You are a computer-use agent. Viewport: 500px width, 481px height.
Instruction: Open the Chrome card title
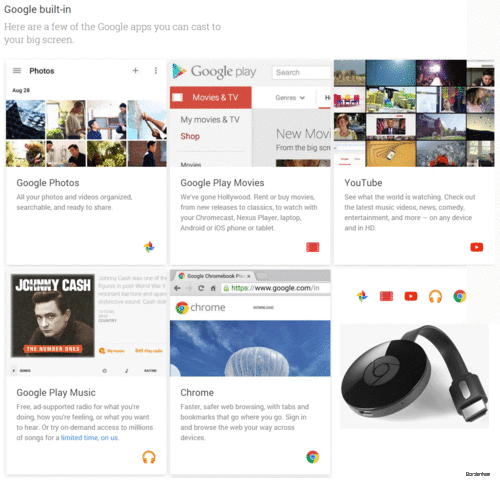pyautogui.click(x=197, y=393)
